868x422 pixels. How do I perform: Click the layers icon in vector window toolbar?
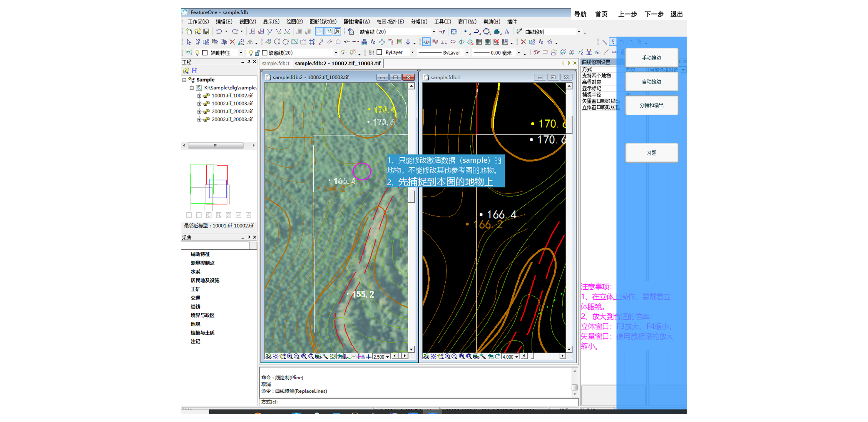point(491,356)
